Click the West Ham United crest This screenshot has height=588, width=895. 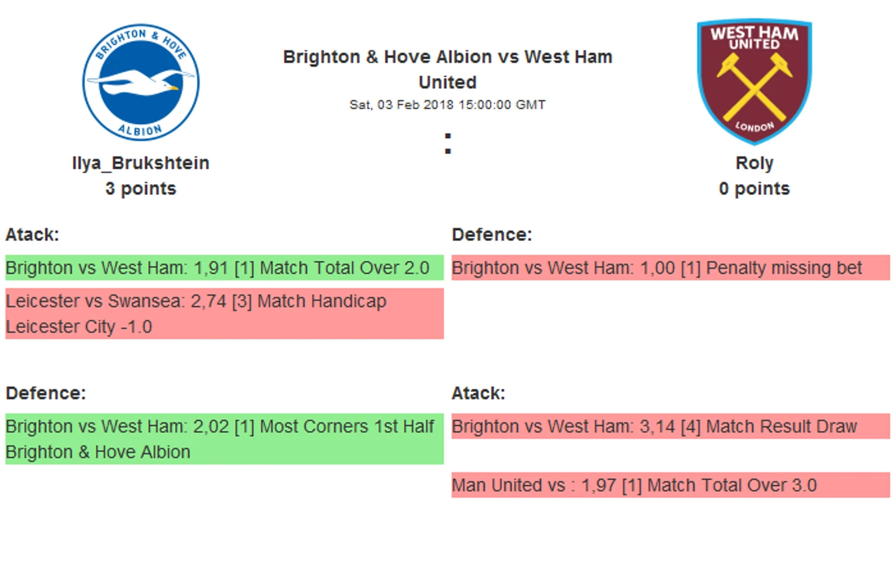pyautogui.click(x=754, y=82)
